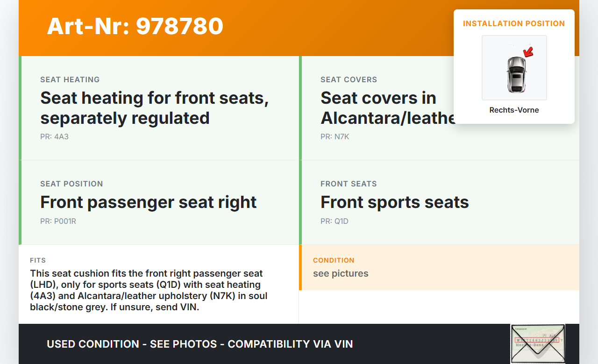The image size is (598, 364).
Task: Click the PR: P001R code
Action: coord(58,221)
